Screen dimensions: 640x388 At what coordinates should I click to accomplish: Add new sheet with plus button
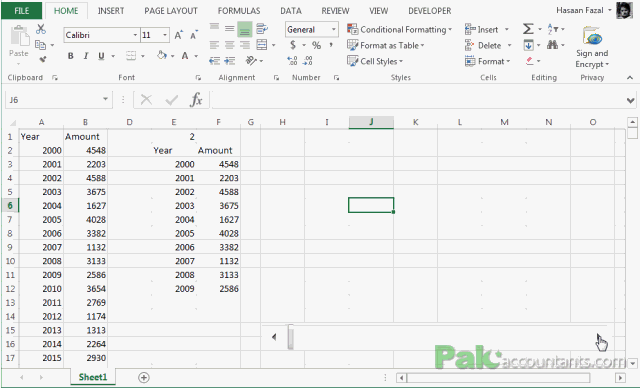144,377
